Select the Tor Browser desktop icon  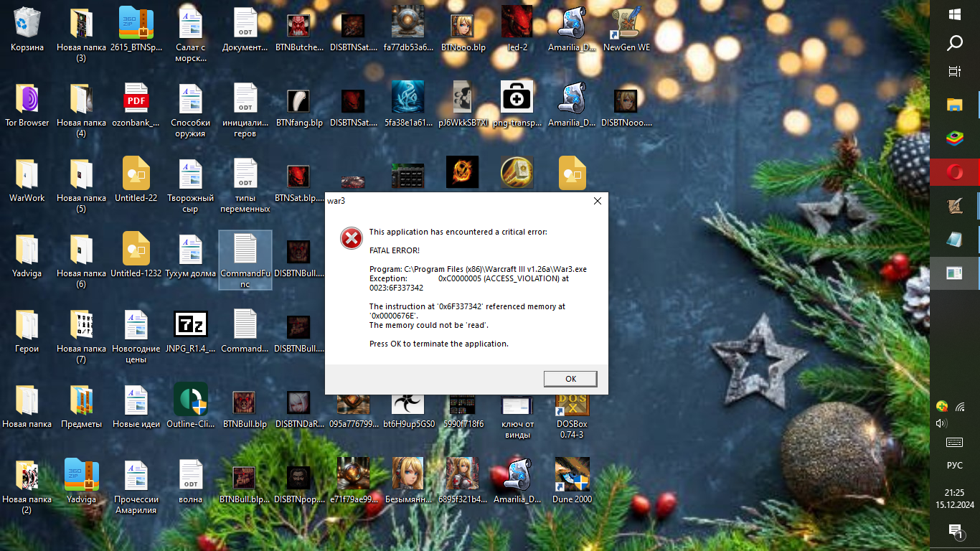pos(27,105)
